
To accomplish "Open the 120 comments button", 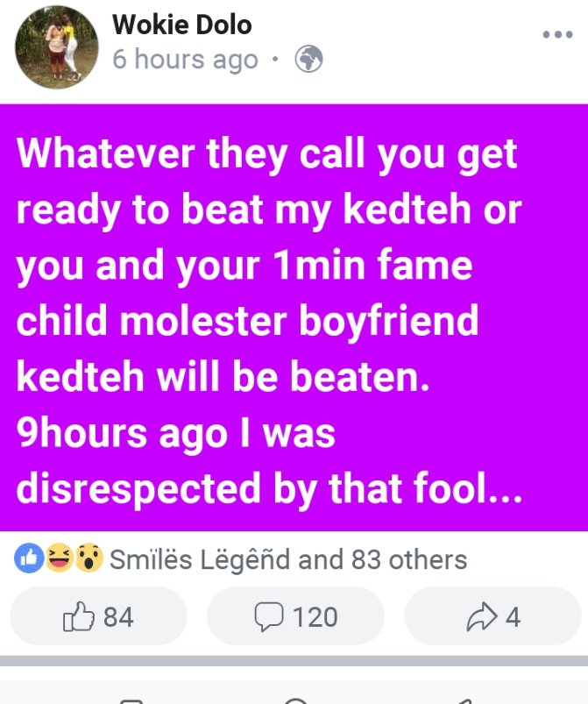I will click(295, 617).
